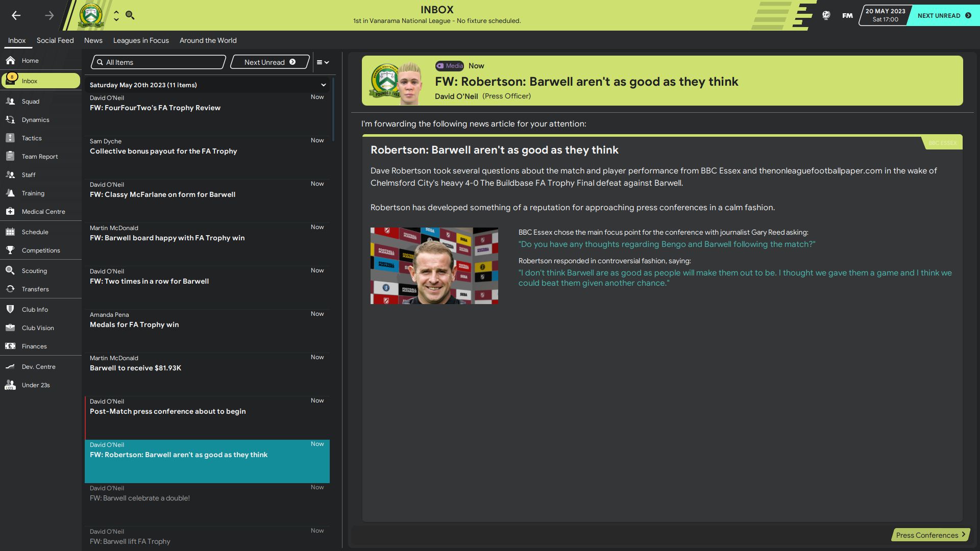The height and width of the screenshot is (551, 980).
Task: Collapse the Saturday May 20th 2023 group
Action: point(323,85)
